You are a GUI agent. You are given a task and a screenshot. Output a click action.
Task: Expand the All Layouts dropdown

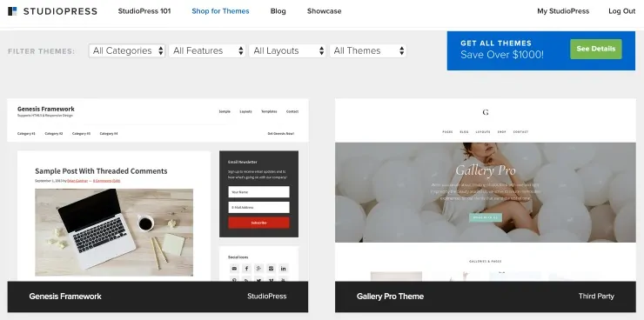click(x=287, y=51)
